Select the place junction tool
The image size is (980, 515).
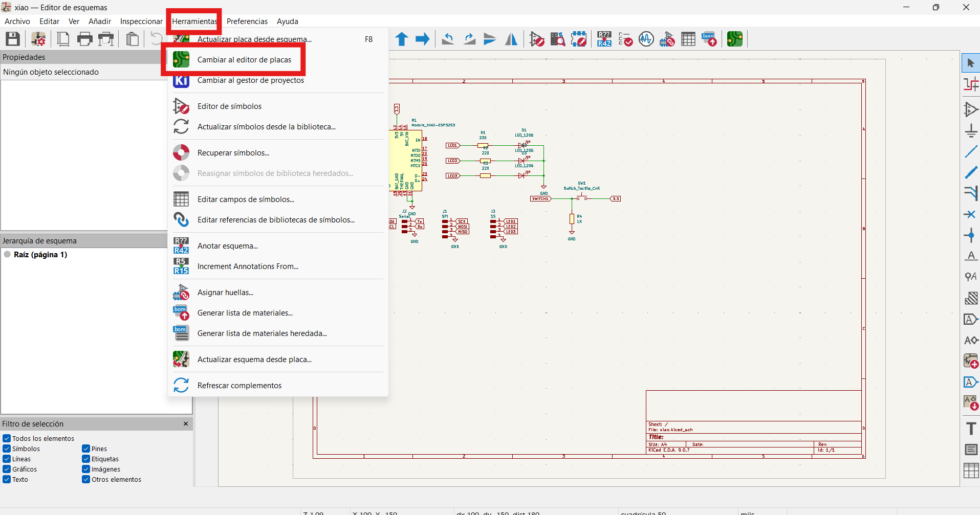tap(971, 235)
